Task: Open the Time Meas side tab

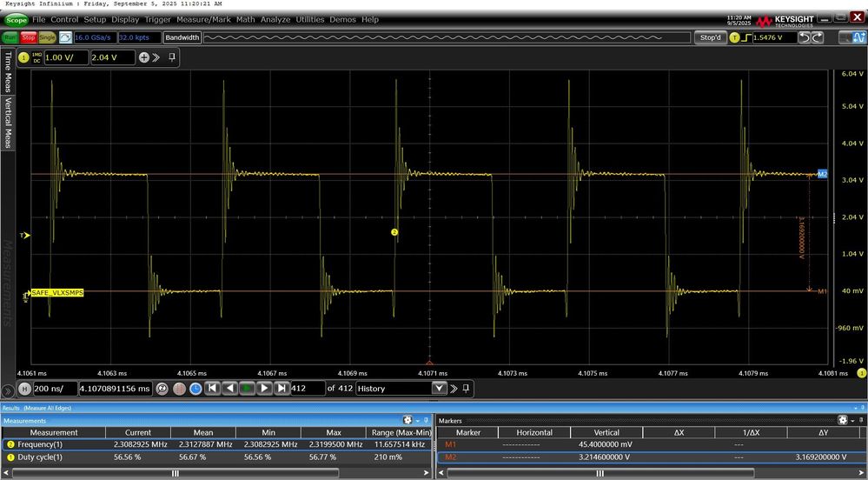Action: [x=8, y=71]
